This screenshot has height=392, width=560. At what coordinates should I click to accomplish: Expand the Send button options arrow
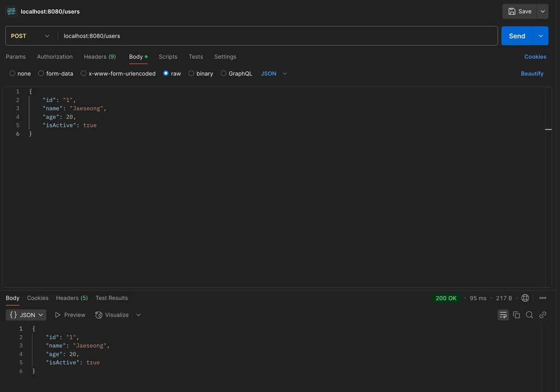(x=541, y=36)
